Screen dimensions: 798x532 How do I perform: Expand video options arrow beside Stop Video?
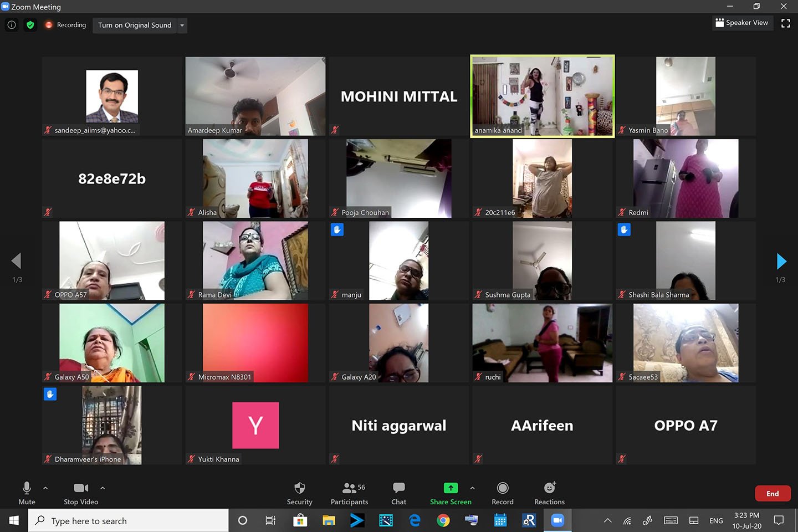click(103, 488)
